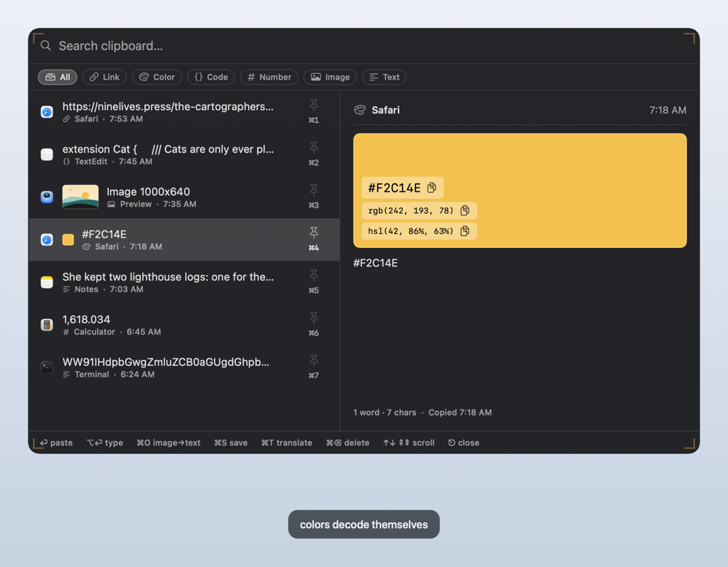Pin the 1,618.034 number entry
The image size is (728, 567).
click(314, 318)
